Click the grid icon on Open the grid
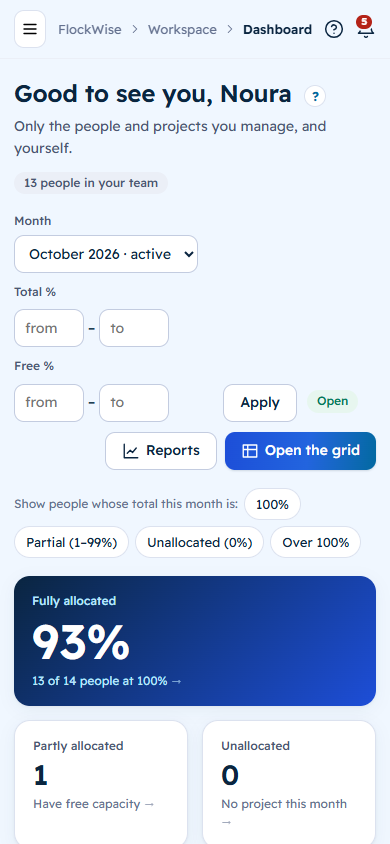The width and height of the screenshot is (390, 844). click(250, 451)
